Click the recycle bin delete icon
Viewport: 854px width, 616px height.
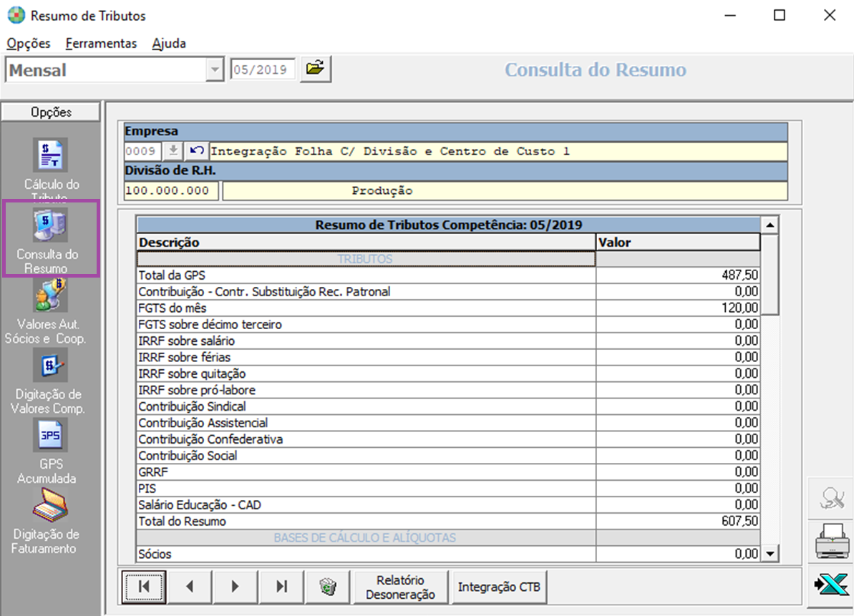point(327,587)
